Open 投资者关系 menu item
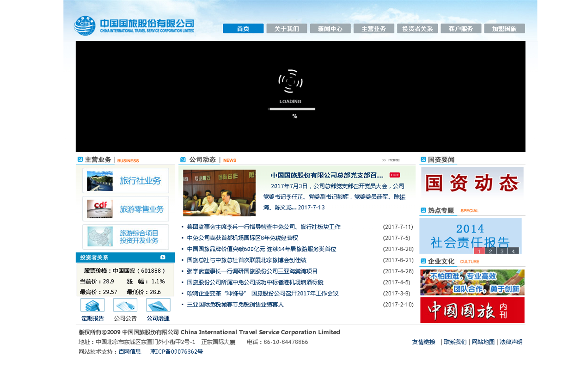 coord(417,29)
